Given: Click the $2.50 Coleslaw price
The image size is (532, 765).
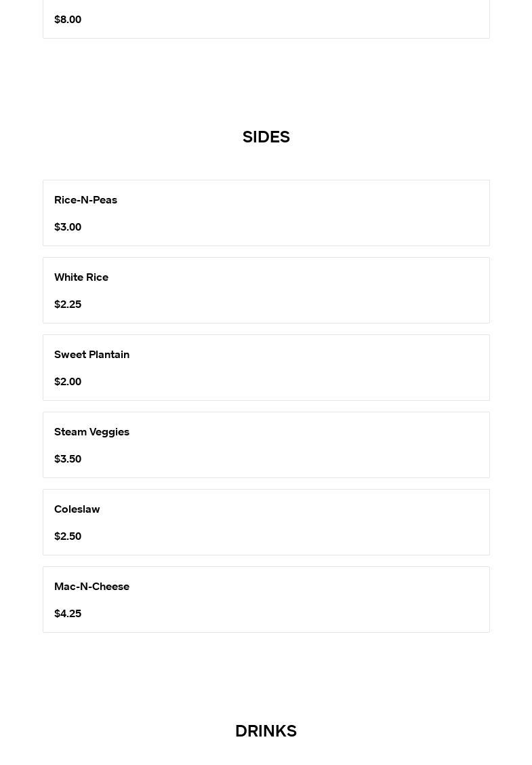Looking at the screenshot, I should pos(68,536).
